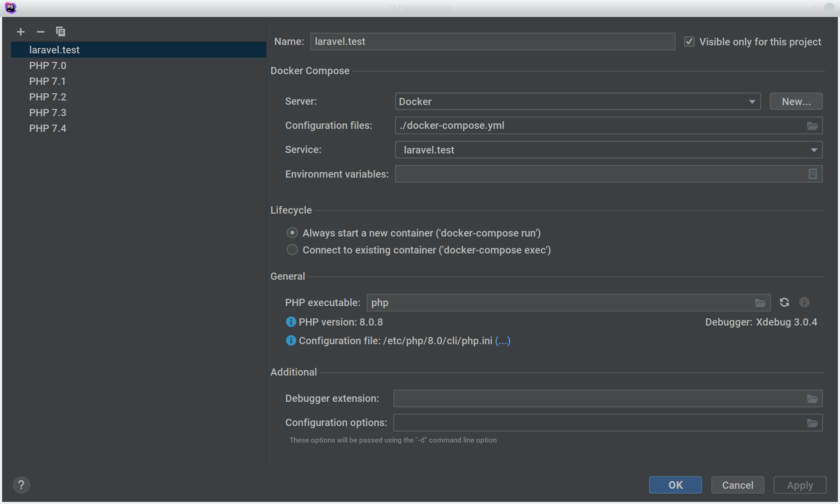Confirm with the OK button
Viewport: 840px width, 504px height.
point(675,485)
